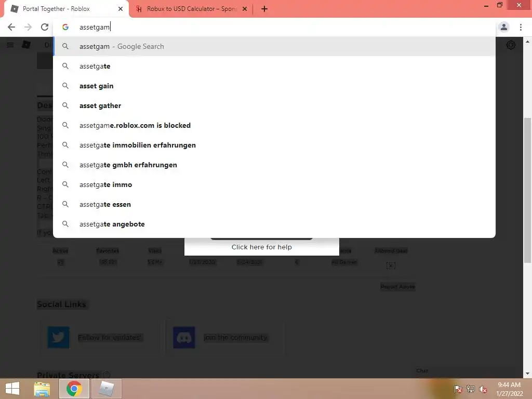The width and height of the screenshot is (532, 399).
Task: Click the Report Abuse link
Action: tap(397, 287)
